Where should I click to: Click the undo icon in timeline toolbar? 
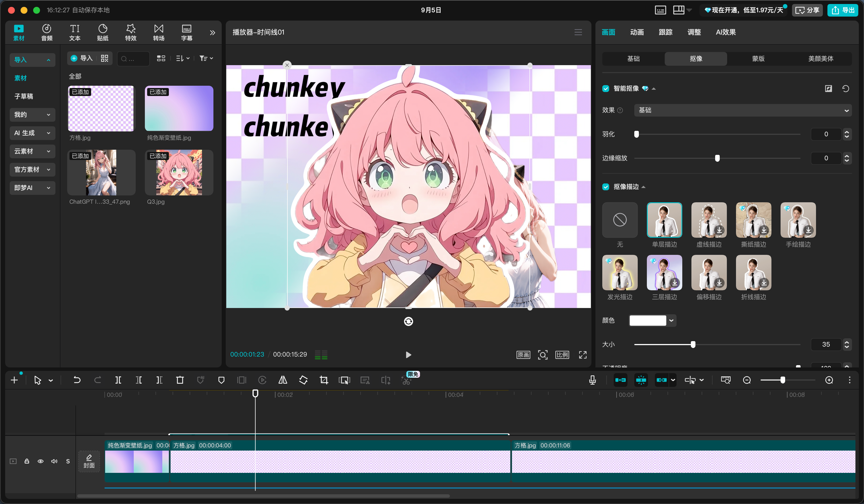[x=77, y=380]
